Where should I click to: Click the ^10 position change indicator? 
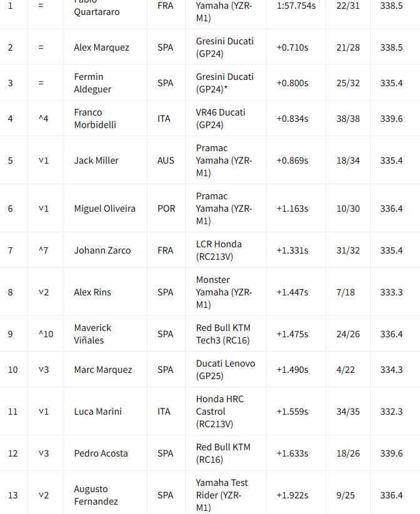click(x=46, y=334)
